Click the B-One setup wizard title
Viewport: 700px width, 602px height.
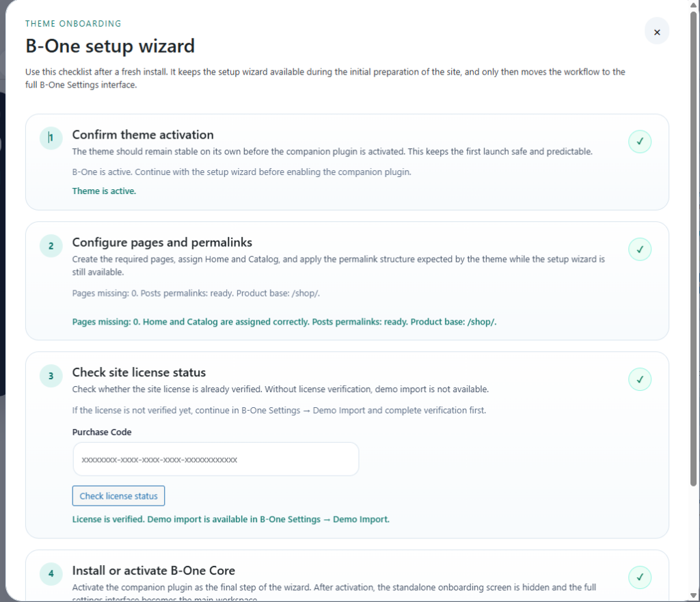click(x=110, y=46)
